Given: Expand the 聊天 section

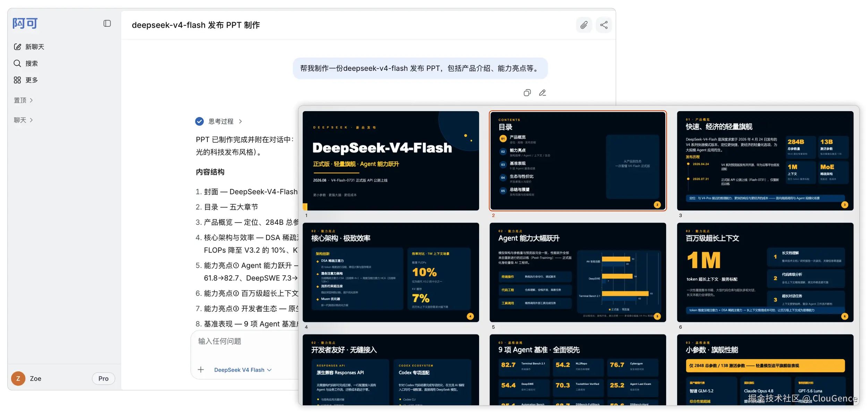Looking at the screenshot, I should point(24,120).
